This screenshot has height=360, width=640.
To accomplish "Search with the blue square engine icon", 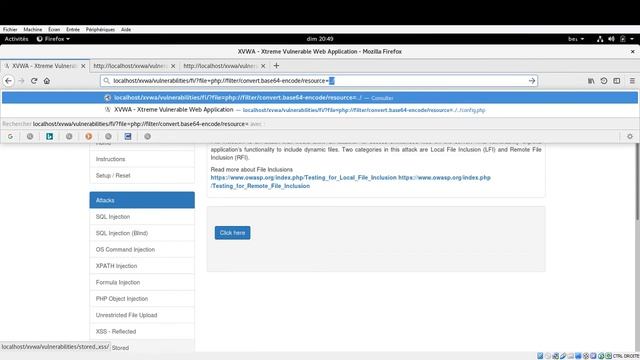I will coord(128,136).
